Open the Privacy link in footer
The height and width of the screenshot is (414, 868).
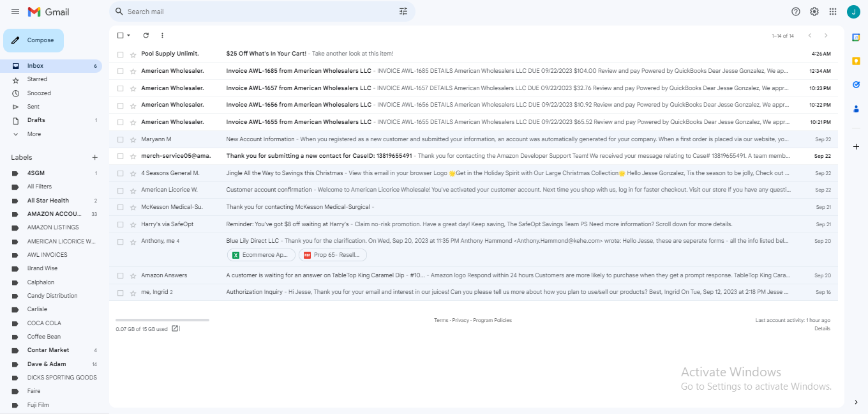tap(461, 320)
